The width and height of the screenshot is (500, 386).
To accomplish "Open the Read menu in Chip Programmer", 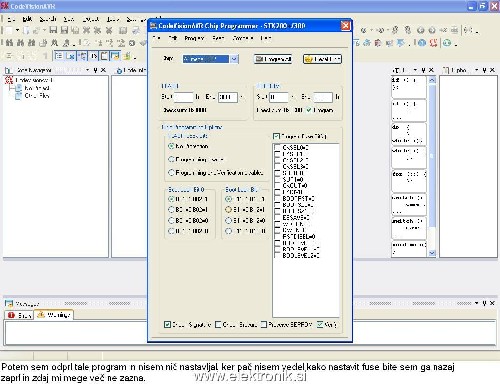I will click(x=218, y=38).
